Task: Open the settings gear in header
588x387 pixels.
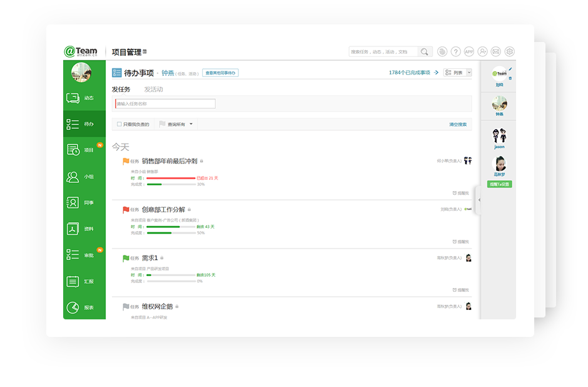Action: (509, 52)
